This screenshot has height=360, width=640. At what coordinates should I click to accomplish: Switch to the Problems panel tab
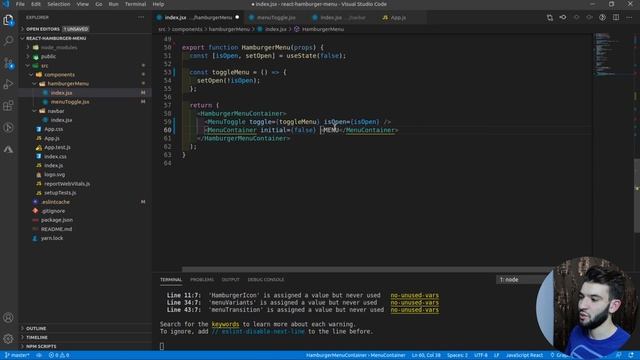tap(202, 280)
